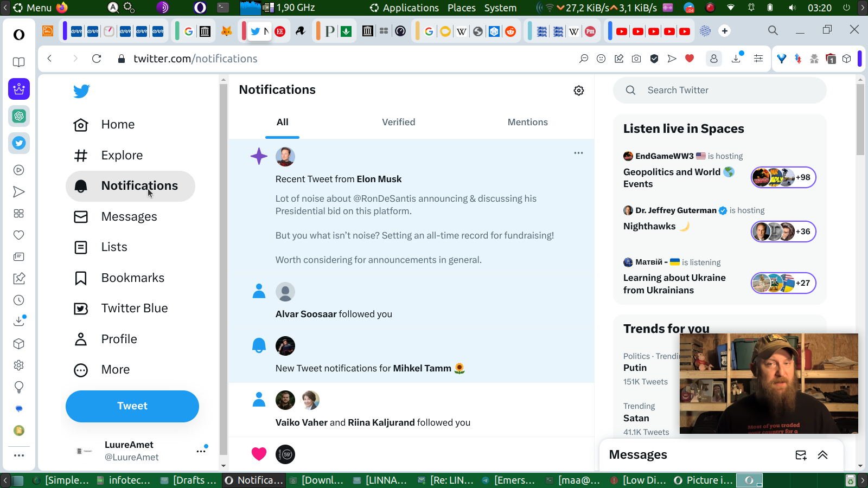Open Twitter Messages from the navigation
Image resolution: width=868 pixels, height=488 pixels.
115,217
